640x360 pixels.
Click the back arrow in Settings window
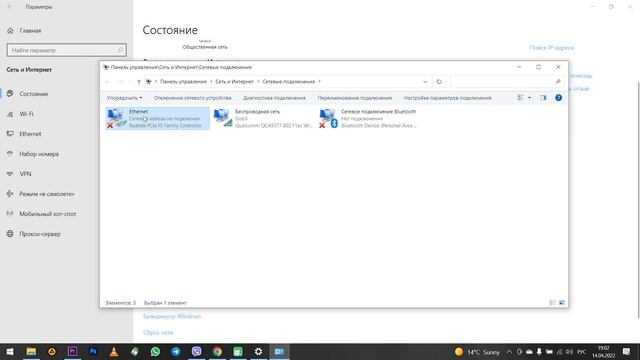coord(9,7)
